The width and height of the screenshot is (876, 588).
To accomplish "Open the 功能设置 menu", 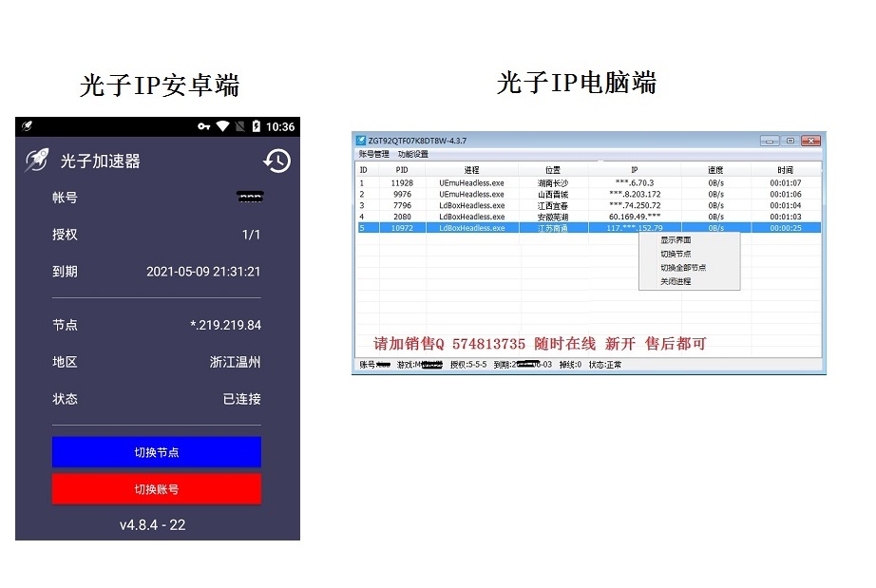I will point(412,154).
